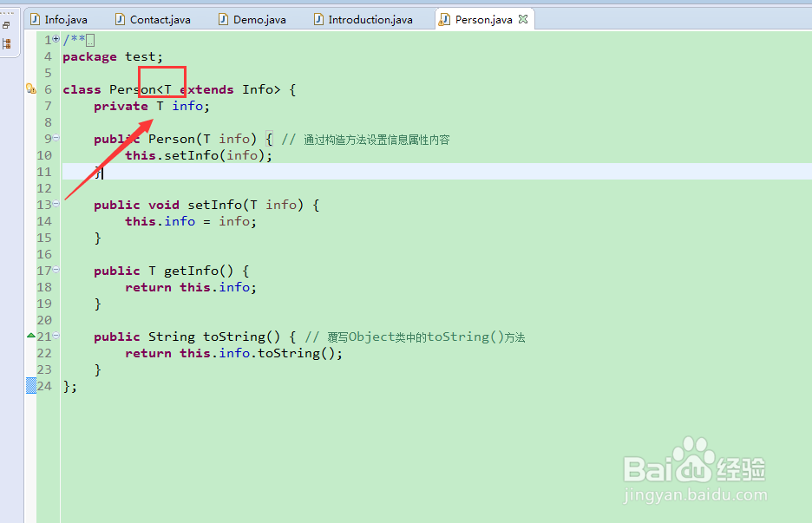
Task: Click the hierarchy view icon in left sidebar
Action: click(6, 43)
